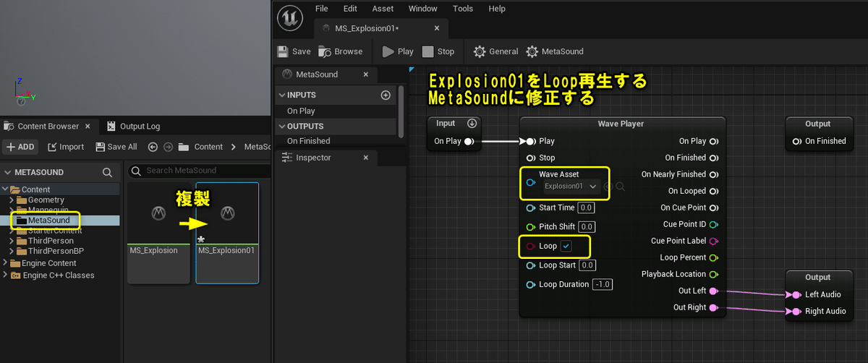Open the Help menu
The image size is (868, 363).
(497, 9)
